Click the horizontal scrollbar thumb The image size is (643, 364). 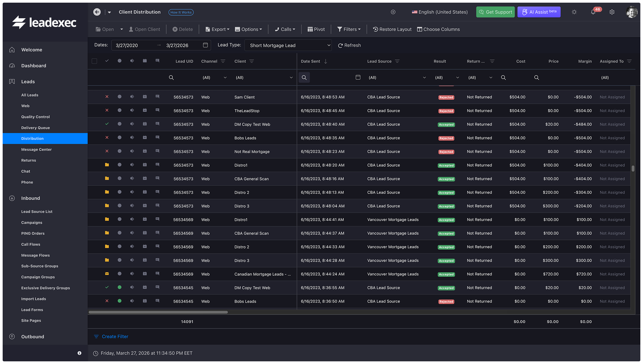point(158,312)
